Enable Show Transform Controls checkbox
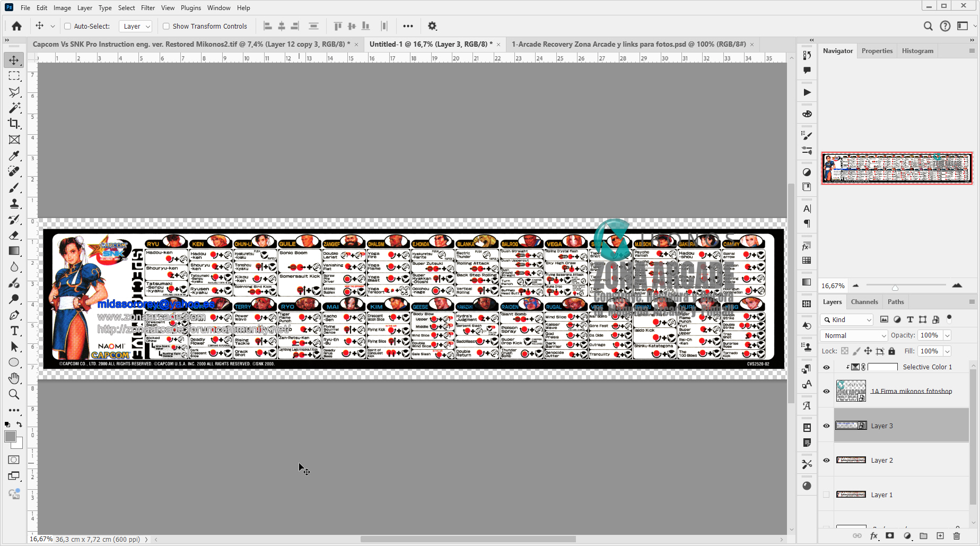The width and height of the screenshot is (980, 546). 166,26
